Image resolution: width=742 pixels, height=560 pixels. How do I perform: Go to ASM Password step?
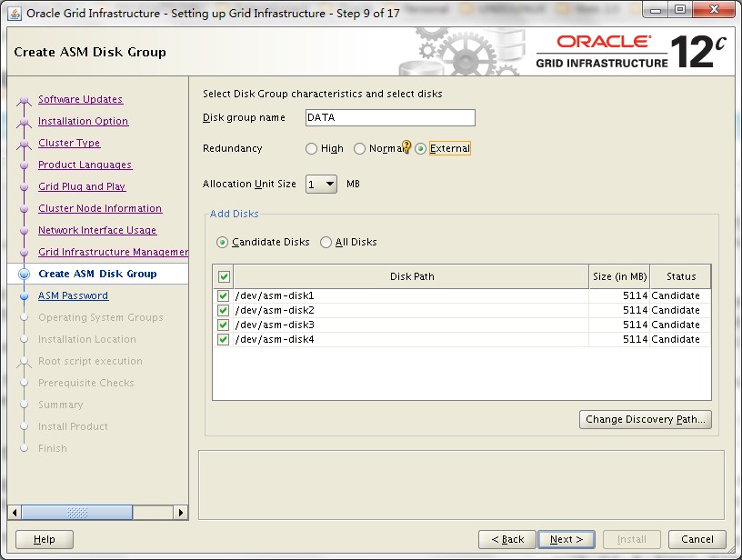point(74,295)
